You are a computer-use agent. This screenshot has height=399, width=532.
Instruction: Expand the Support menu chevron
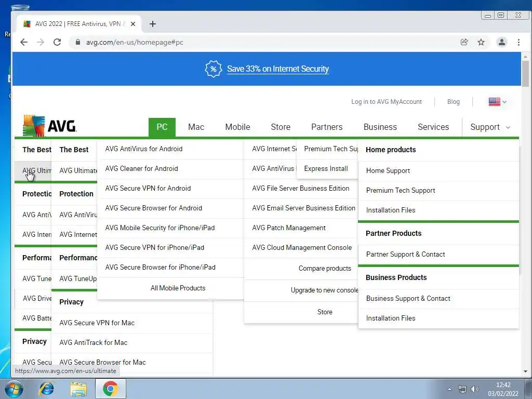coord(508,127)
